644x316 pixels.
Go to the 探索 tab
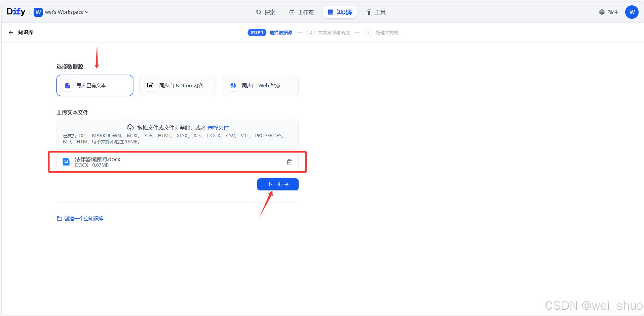tap(266, 12)
